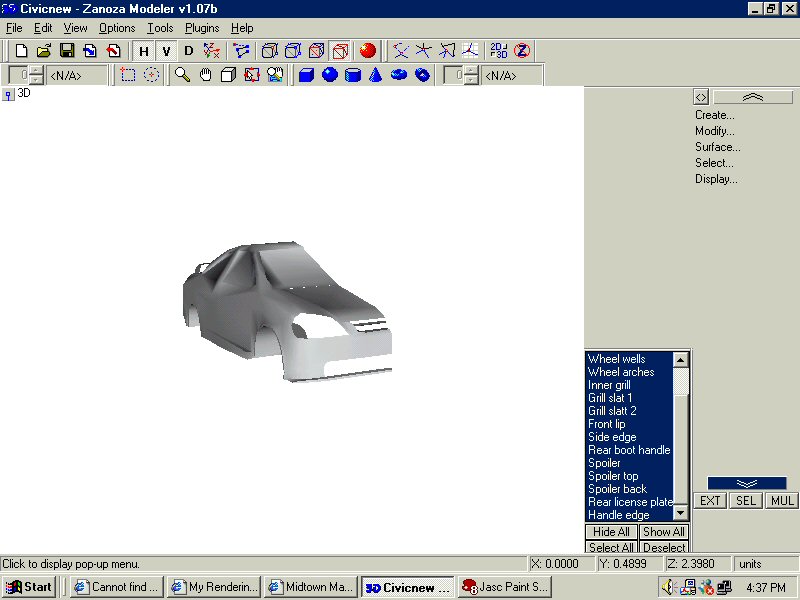Image resolution: width=800 pixels, height=600 pixels.
Task: Select the Zoom magnifier tool
Action: [x=182, y=75]
